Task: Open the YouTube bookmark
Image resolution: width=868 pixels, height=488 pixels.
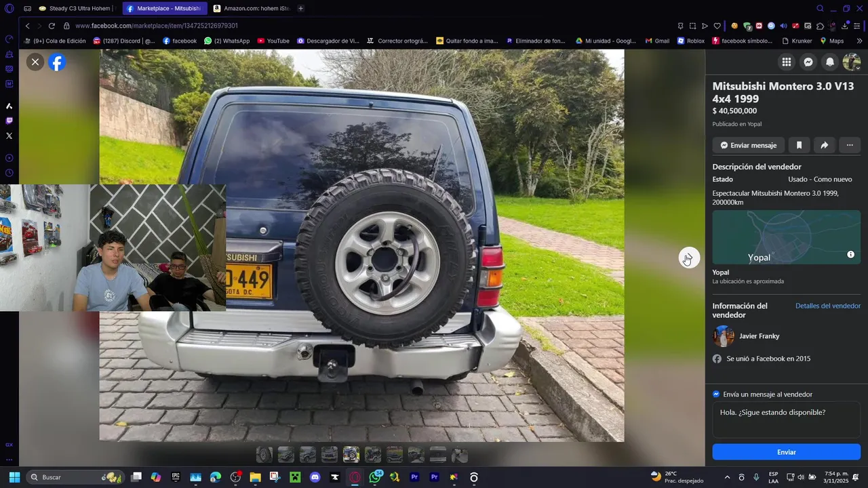Action: pyautogui.click(x=273, y=41)
